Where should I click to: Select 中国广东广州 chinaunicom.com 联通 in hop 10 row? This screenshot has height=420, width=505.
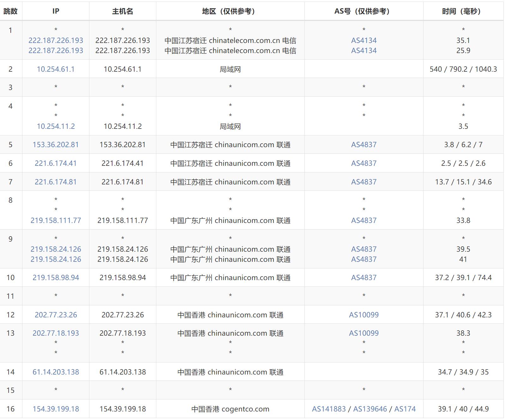point(230,278)
